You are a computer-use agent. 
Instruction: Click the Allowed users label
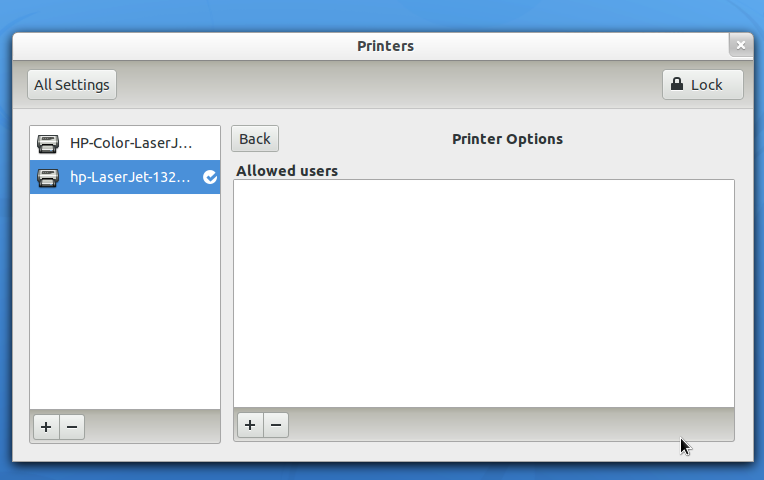pyautogui.click(x=287, y=171)
